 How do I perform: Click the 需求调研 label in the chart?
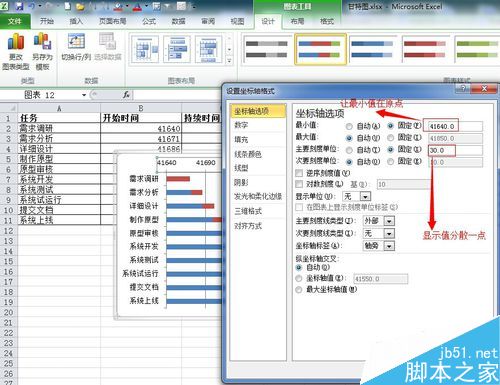[x=144, y=179]
